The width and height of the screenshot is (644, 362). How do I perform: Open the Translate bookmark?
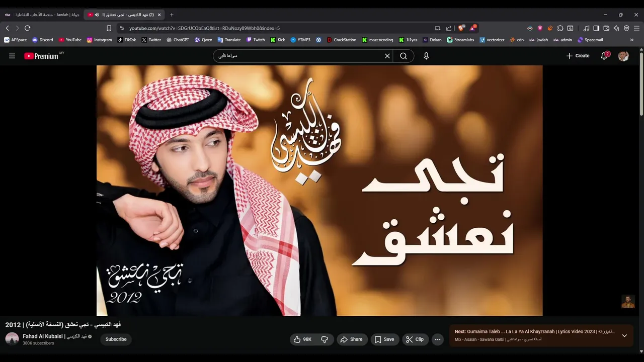pyautogui.click(x=229, y=40)
